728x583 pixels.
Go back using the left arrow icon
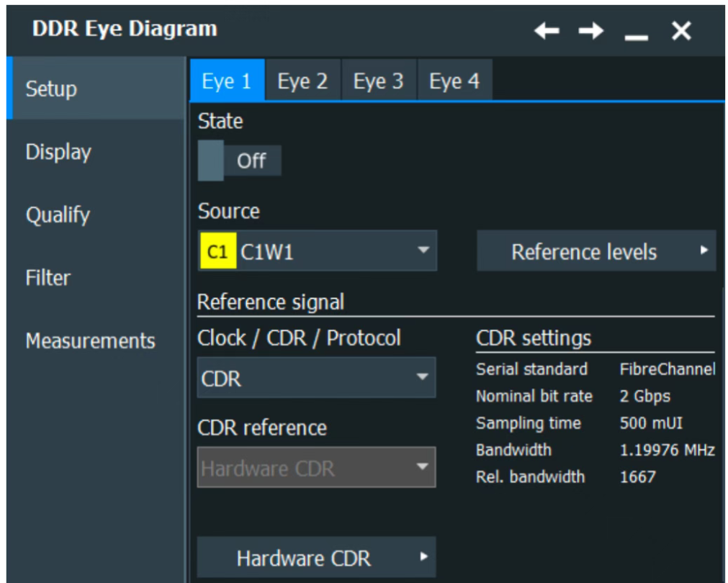(547, 31)
